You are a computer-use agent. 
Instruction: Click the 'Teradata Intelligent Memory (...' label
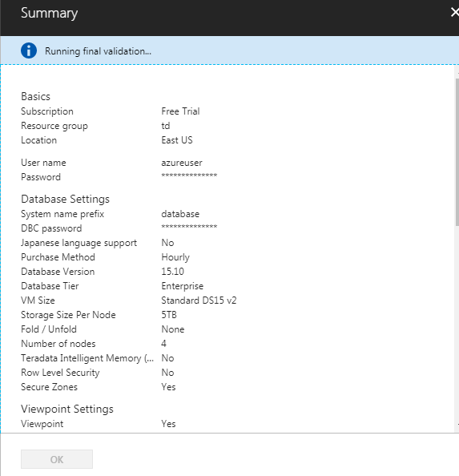pos(87,358)
